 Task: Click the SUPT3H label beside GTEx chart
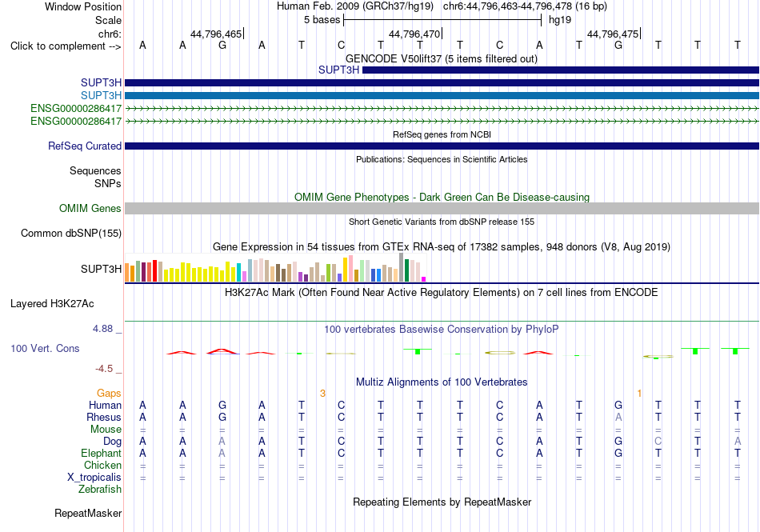coord(101,269)
